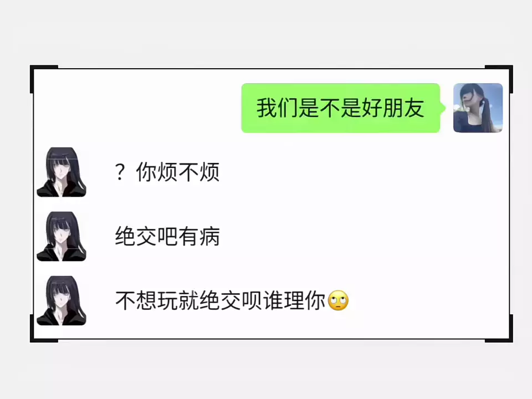The image size is (532, 399).
Task: Click the right edge of crop frame
Action: coord(509,203)
